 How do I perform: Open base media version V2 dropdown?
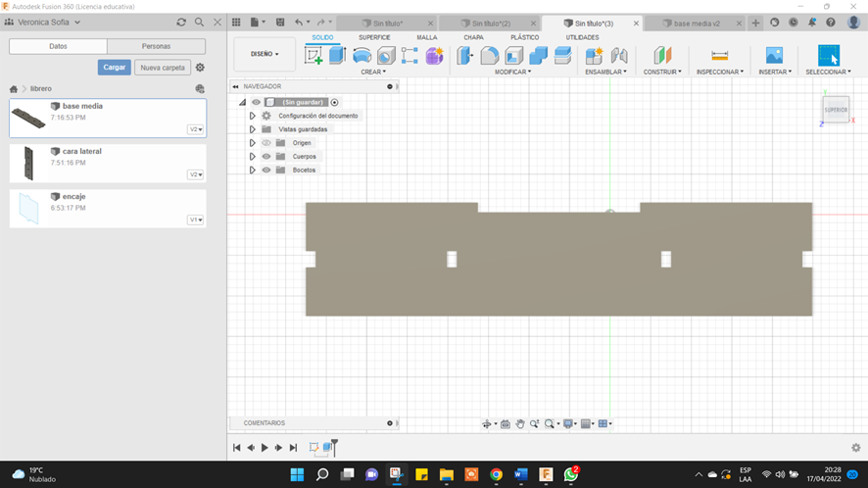click(195, 129)
